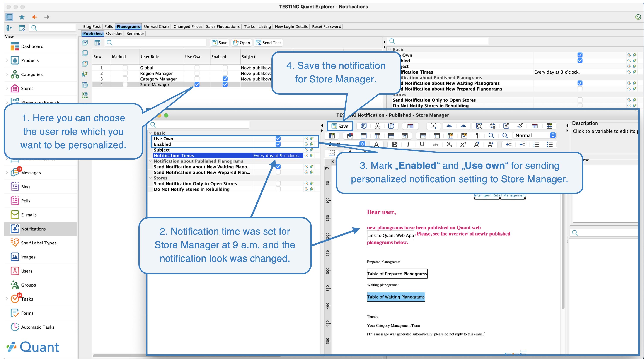The image size is (644, 359).
Task: Enable New Prepared Planograms notification in dialog
Action: (x=278, y=172)
